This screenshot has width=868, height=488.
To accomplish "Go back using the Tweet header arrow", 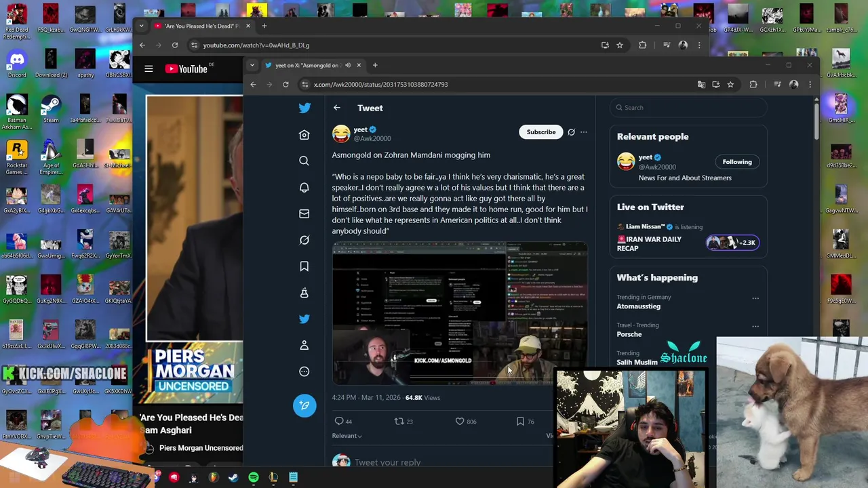I will [337, 108].
